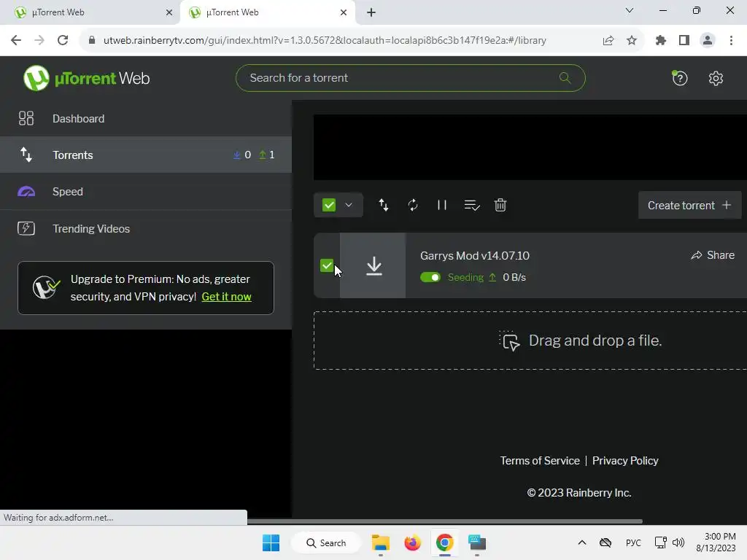This screenshot has height=560, width=747.
Task: Click the recheck/refresh torrent toolbar icon
Action: click(413, 205)
